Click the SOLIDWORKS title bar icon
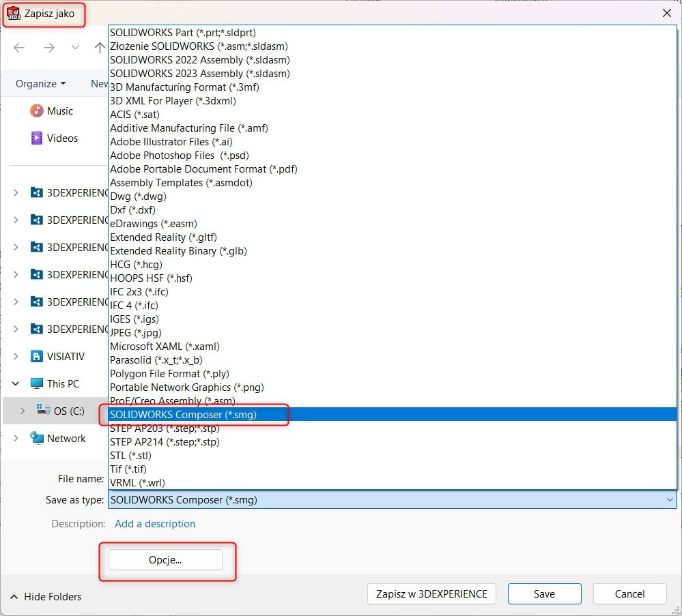This screenshot has height=616, width=682. pos(14,14)
